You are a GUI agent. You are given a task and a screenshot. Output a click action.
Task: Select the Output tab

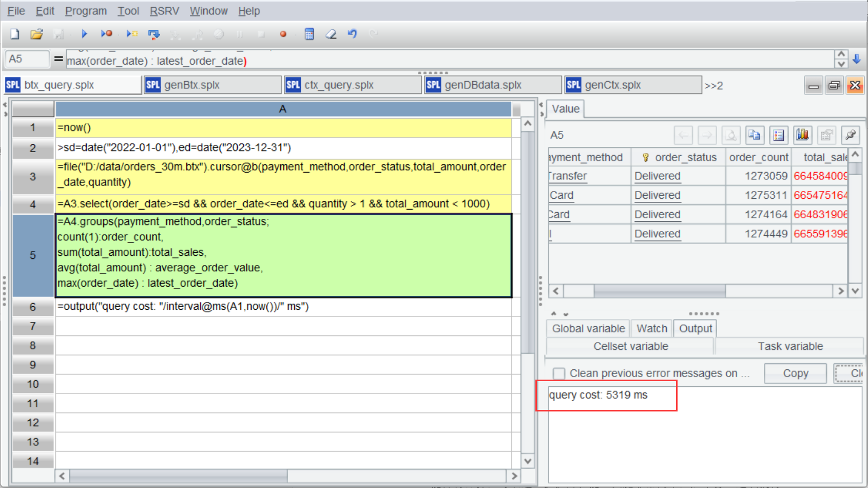696,328
